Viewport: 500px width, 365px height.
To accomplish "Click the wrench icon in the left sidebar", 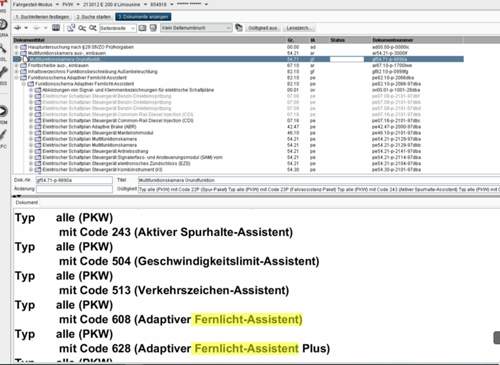I will point(3,72).
